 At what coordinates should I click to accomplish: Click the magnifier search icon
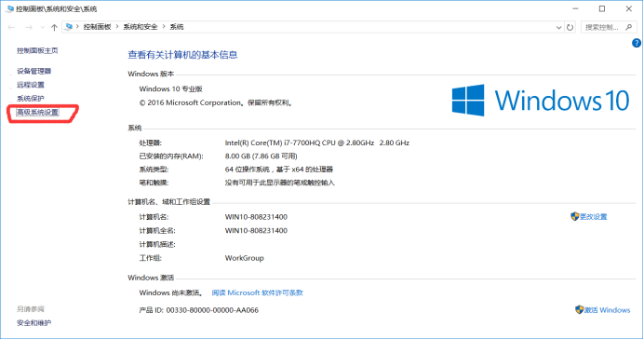pyautogui.click(x=629, y=28)
